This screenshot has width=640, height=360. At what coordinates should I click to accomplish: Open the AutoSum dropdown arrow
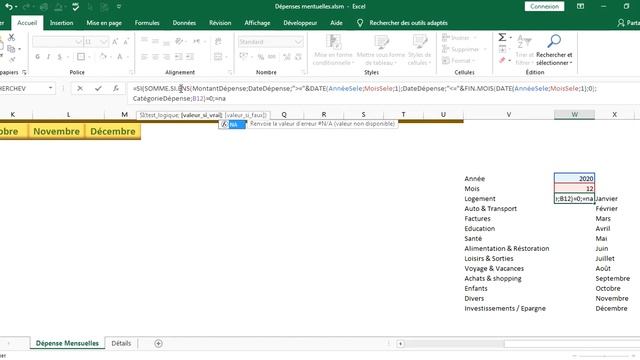511,38
